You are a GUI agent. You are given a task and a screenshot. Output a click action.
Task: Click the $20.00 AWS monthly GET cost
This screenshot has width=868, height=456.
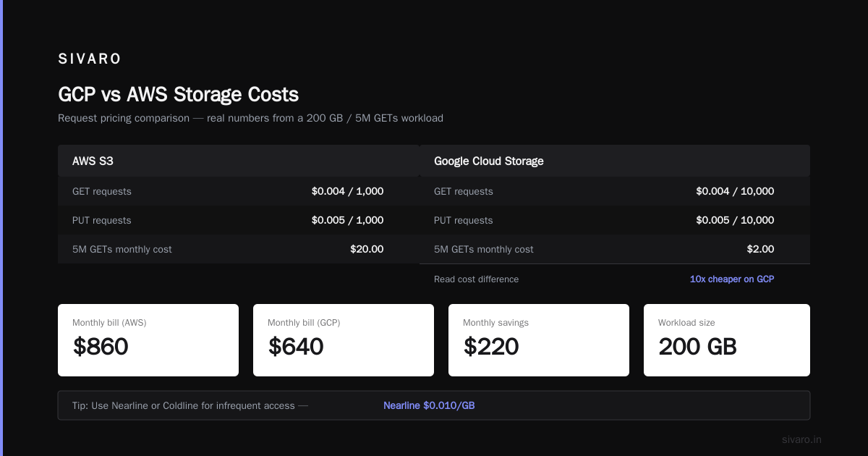pos(367,249)
